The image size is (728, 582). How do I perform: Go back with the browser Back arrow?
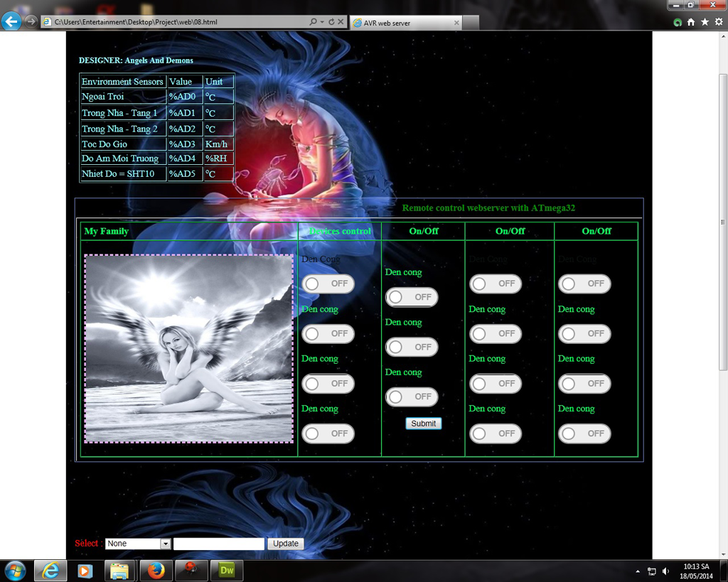click(11, 21)
